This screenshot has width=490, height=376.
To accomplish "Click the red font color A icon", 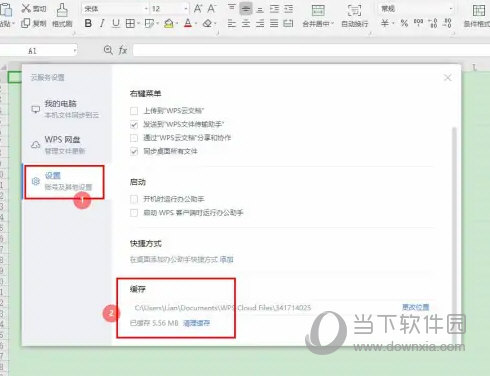I will [x=188, y=23].
